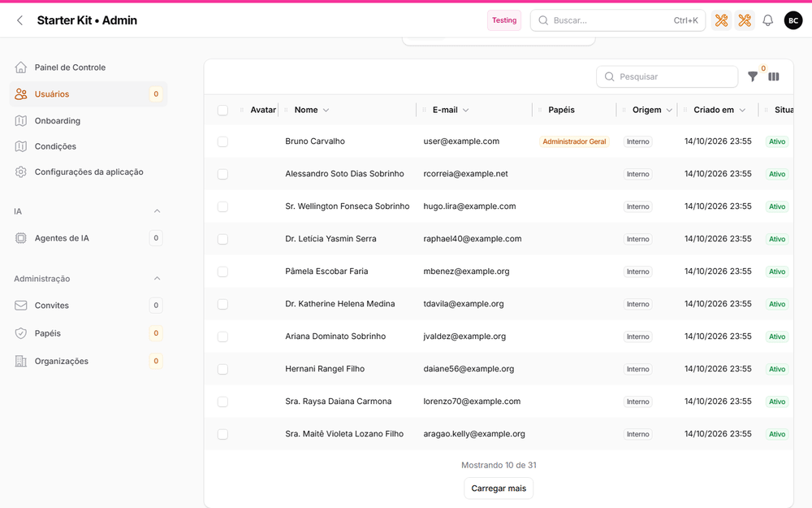Open the BC user avatar menu
This screenshot has height=508, width=812.
[x=793, y=20]
